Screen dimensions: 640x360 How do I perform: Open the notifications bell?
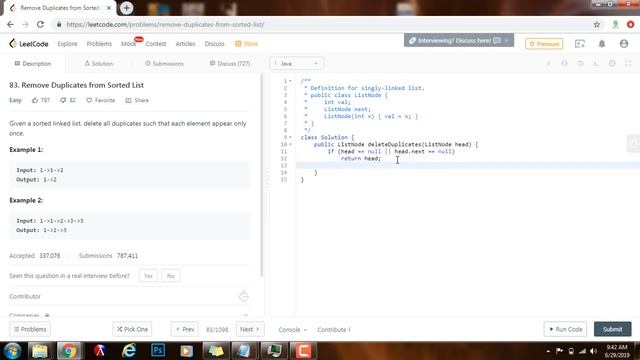pos(602,44)
